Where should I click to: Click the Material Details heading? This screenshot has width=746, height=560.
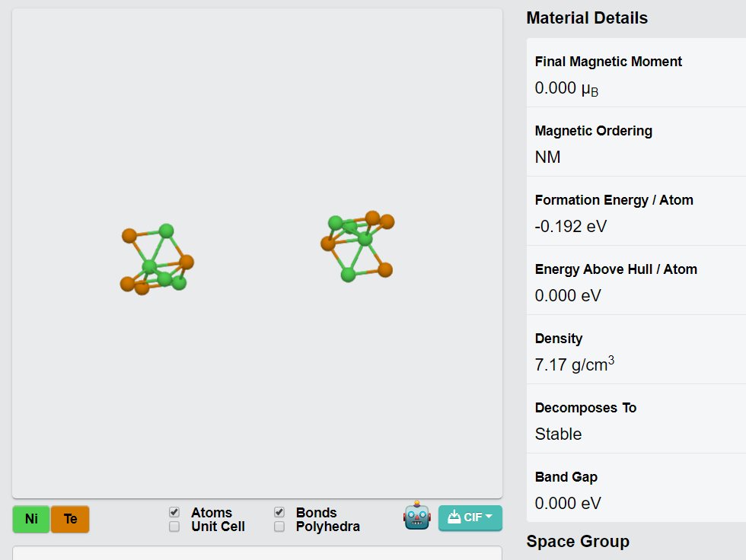tap(587, 18)
